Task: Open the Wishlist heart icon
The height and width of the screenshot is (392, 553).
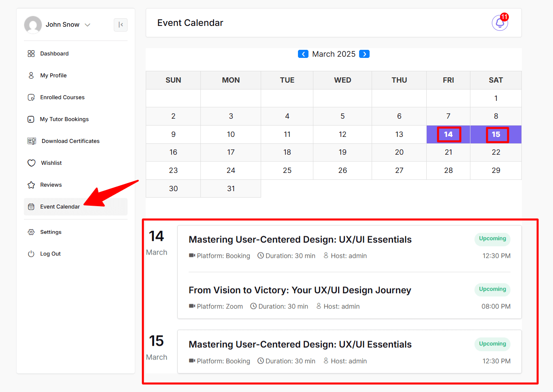Action: click(31, 163)
